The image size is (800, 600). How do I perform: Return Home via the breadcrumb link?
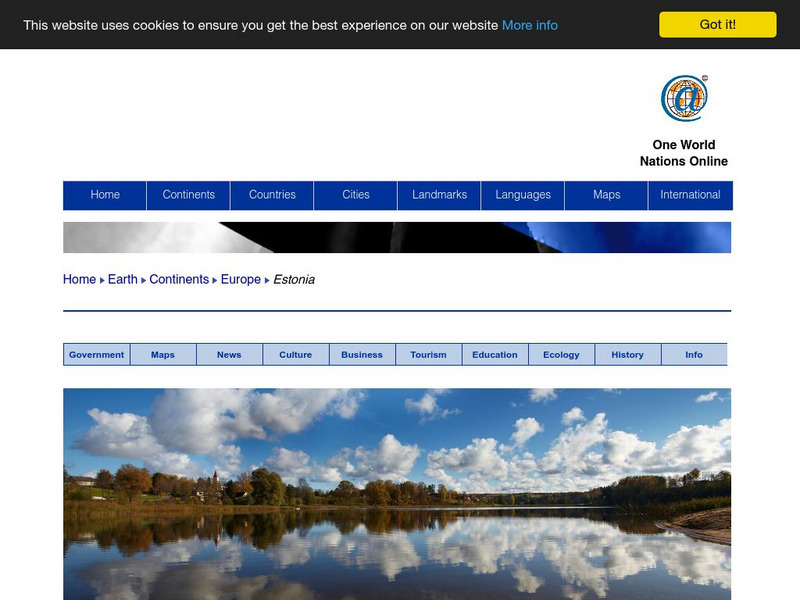77,280
